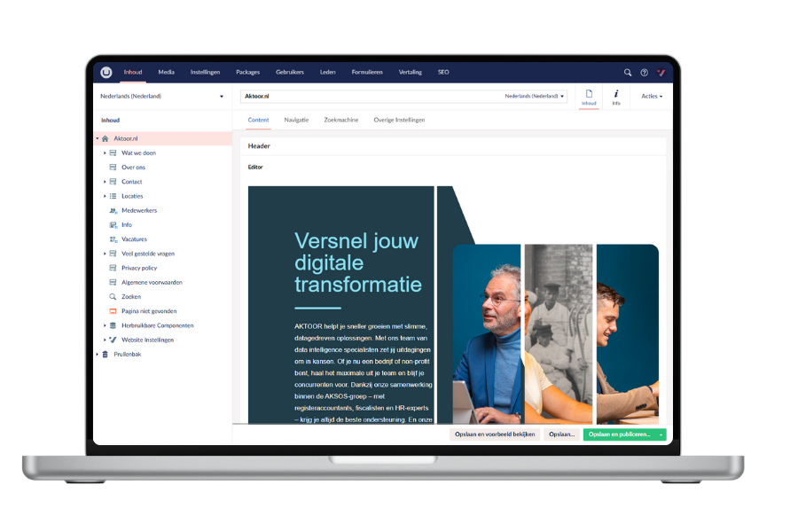Image resolution: width=798 pixels, height=532 pixels.
Task: Click the help question mark icon
Action: click(x=645, y=73)
